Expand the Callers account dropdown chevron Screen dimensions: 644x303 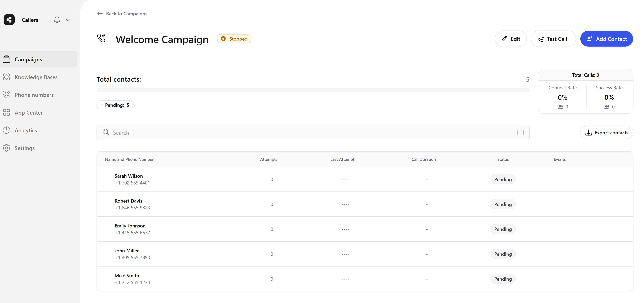[68, 20]
